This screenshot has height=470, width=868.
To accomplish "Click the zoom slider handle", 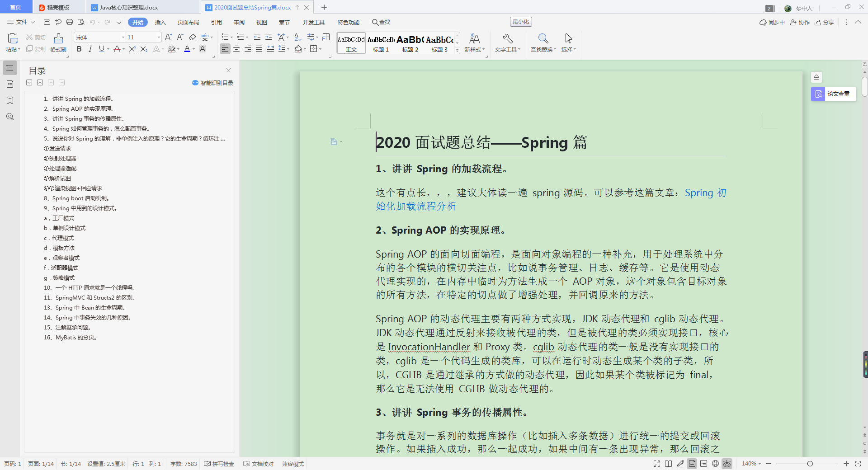I will [x=810, y=464].
